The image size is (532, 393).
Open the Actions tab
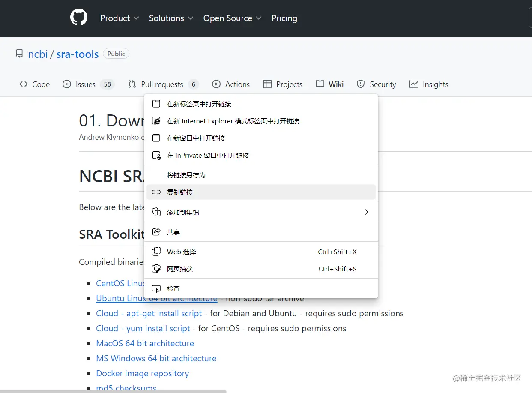(231, 84)
